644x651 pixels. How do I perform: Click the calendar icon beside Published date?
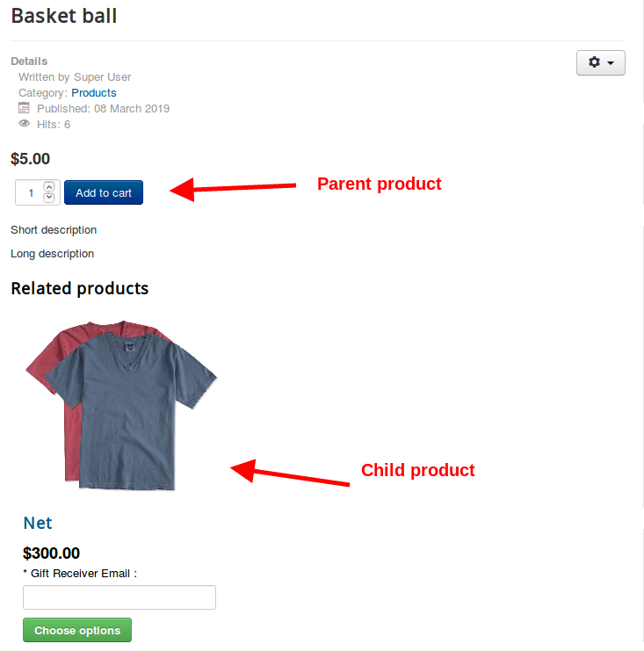(x=24, y=108)
